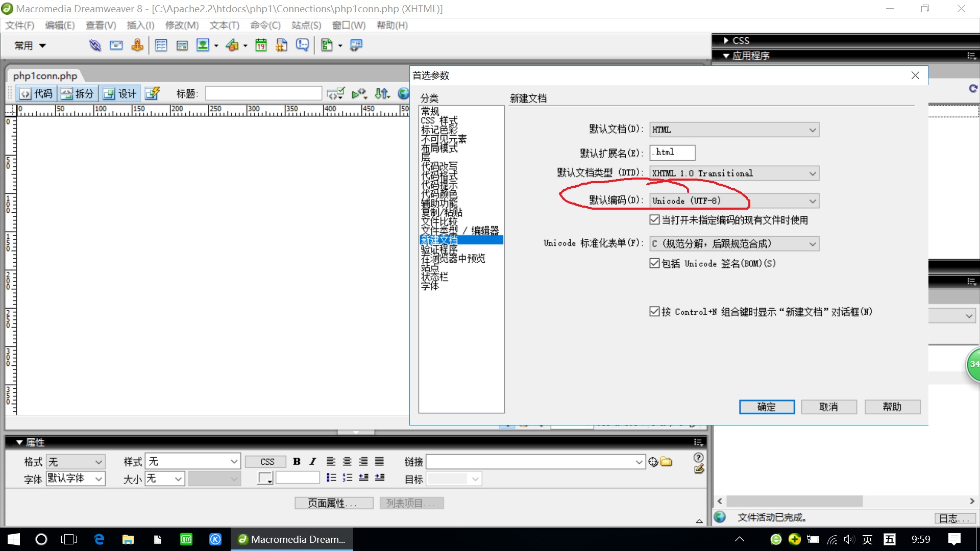Switch to Live Data view lightning icon
The height and width of the screenshot is (551, 980).
point(153,93)
